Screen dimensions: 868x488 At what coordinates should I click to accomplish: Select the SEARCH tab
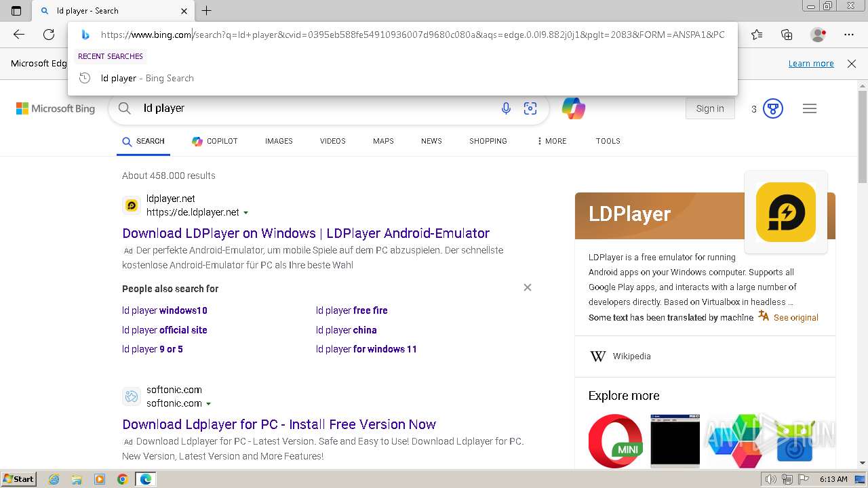pyautogui.click(x=143, y=141)
